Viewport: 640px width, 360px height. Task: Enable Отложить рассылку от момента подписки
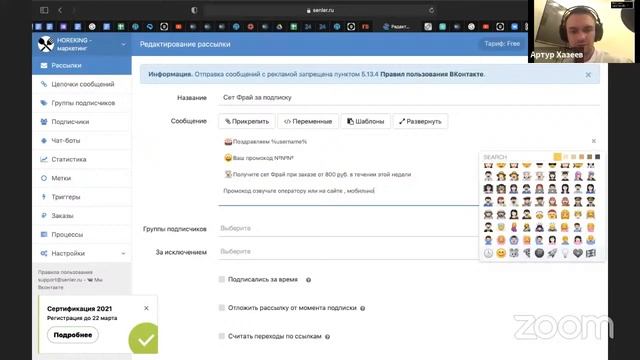[222, 307]
